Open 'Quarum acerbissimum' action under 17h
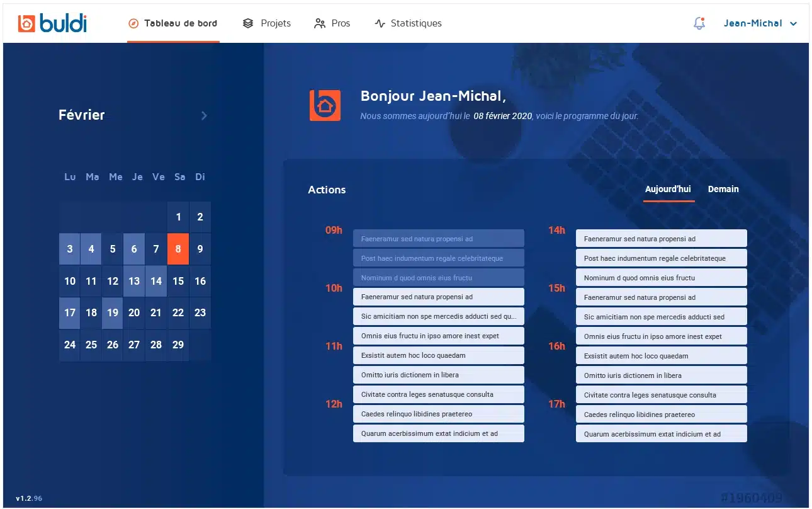Viewport: 812px width, 509px height. (x=662, y=433)
